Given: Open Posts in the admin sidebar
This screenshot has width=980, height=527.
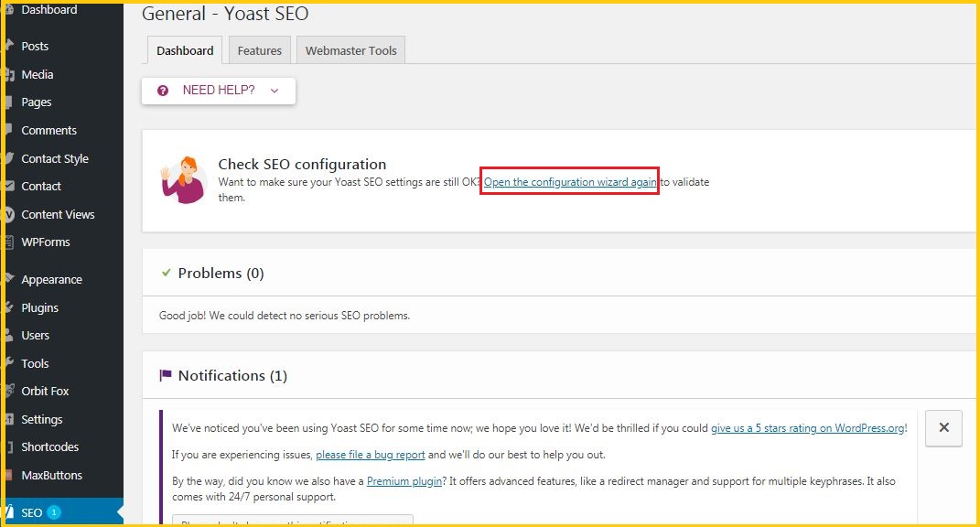Looking at the screenshot, I should (35, 46).
